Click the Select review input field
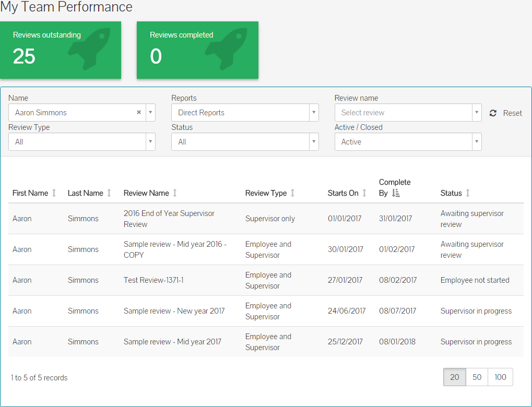Viewport: 532px width, 407px height. coord(402,113)
